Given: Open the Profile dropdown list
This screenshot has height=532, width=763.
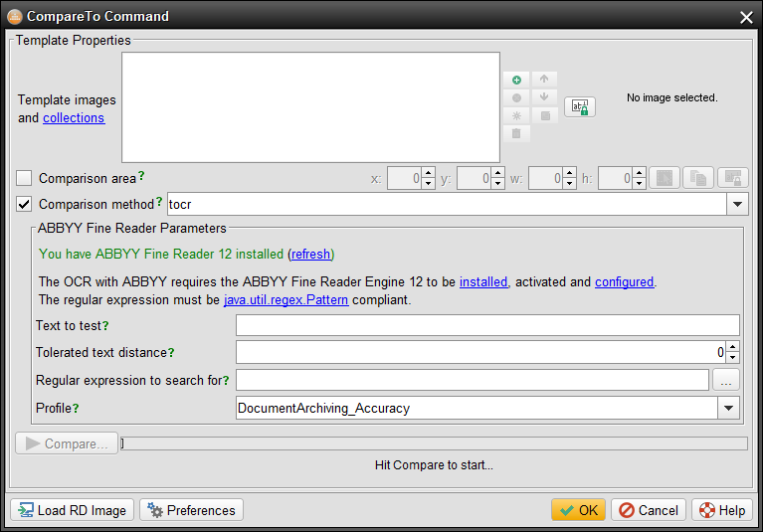Looking at the screenshot, I should (729, 408).
